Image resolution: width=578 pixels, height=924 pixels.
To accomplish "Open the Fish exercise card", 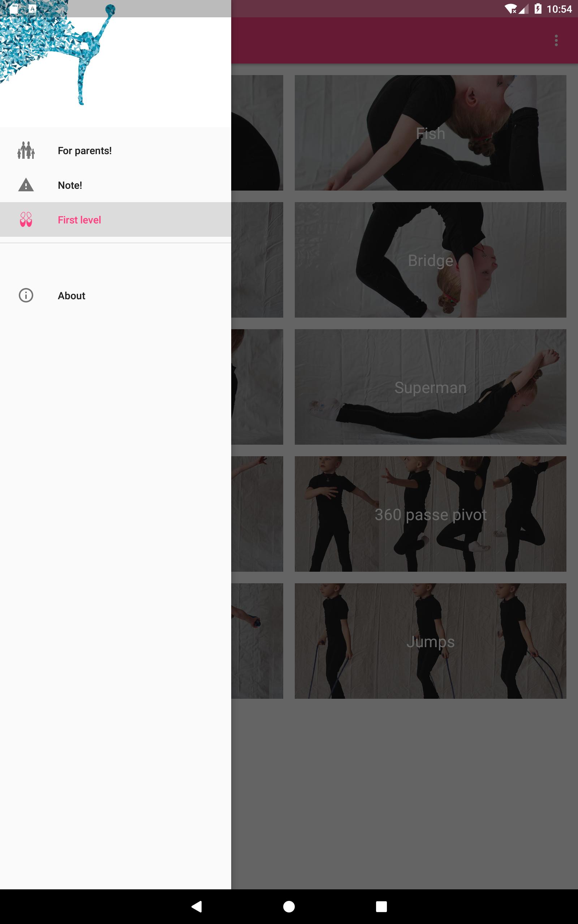I will [x=431, y=133].
